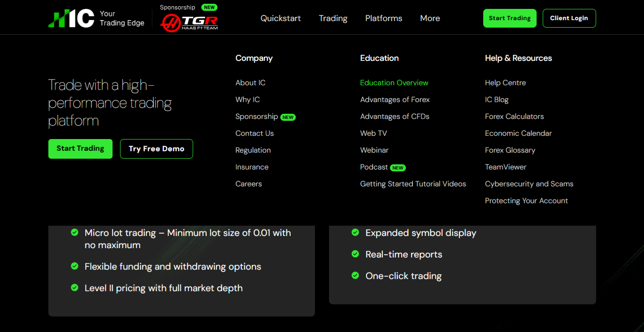This screenshot has height=332, width=644.
Task: Open Getting Started Tutorial Videos
Action: coord(413,184)
